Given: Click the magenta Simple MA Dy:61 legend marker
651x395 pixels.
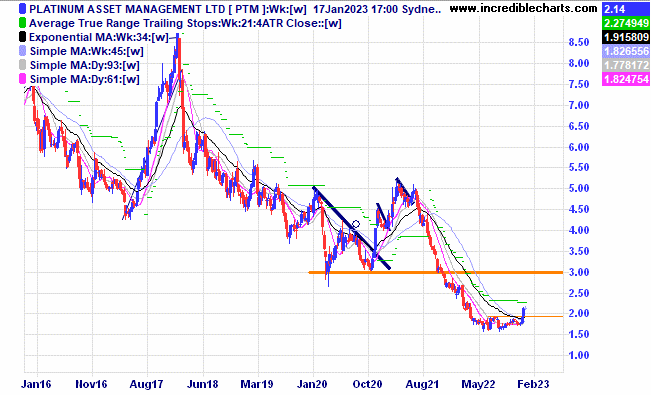Looking at the screenshot, I should click(x=22, y=79).
